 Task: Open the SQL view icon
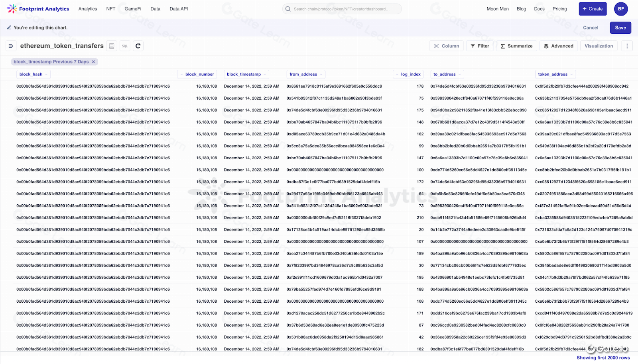[x=125, y=46]
